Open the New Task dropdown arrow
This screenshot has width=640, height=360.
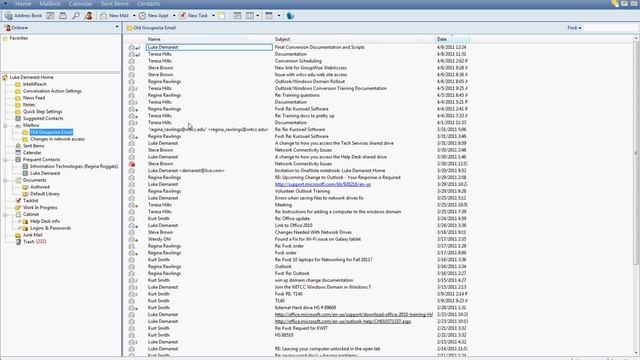pyautogui.click(x=213, y=16)
